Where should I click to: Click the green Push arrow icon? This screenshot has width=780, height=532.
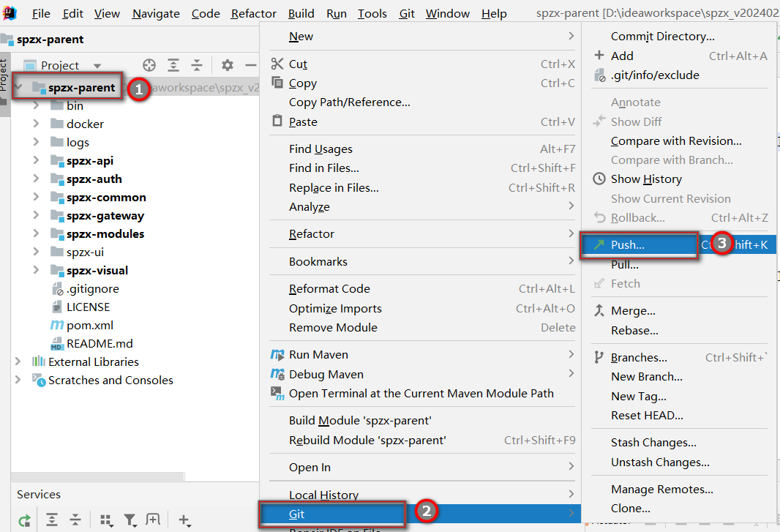coord(599,244)
